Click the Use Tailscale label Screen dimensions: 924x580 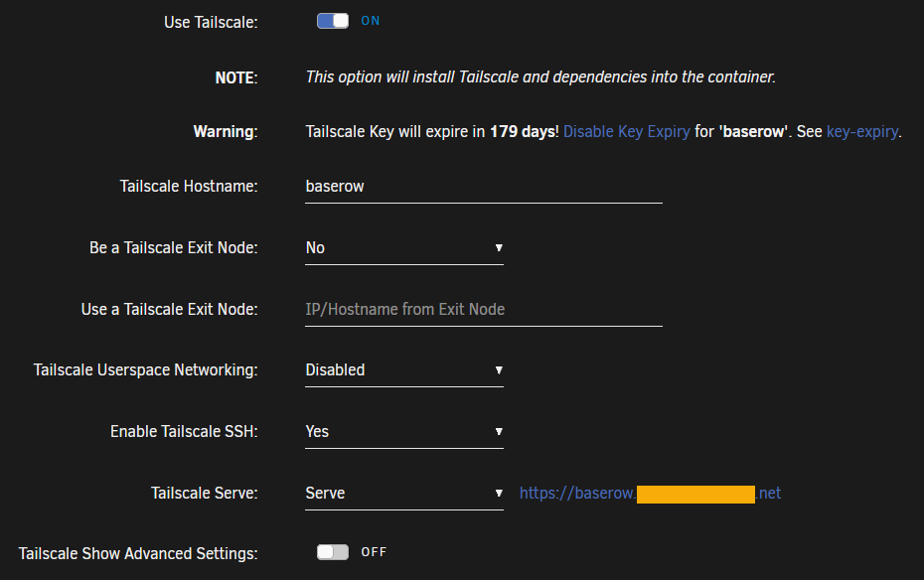tap(211, 23)
